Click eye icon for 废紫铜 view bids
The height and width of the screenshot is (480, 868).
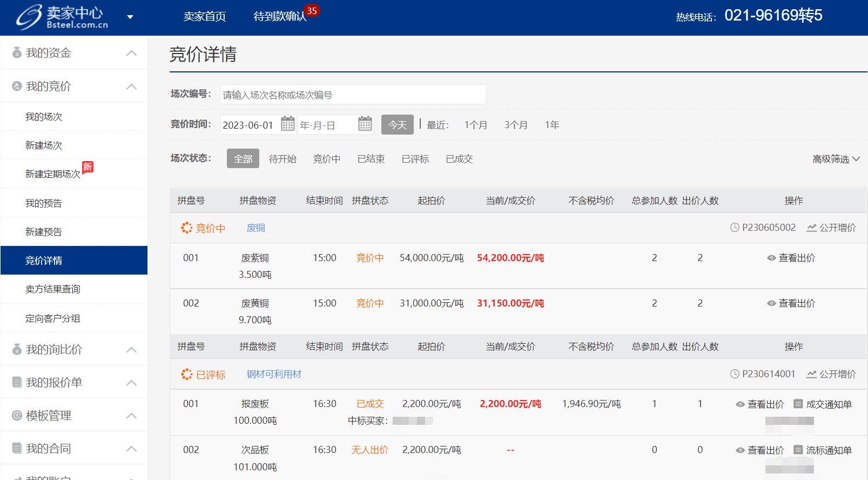point(771,258)
